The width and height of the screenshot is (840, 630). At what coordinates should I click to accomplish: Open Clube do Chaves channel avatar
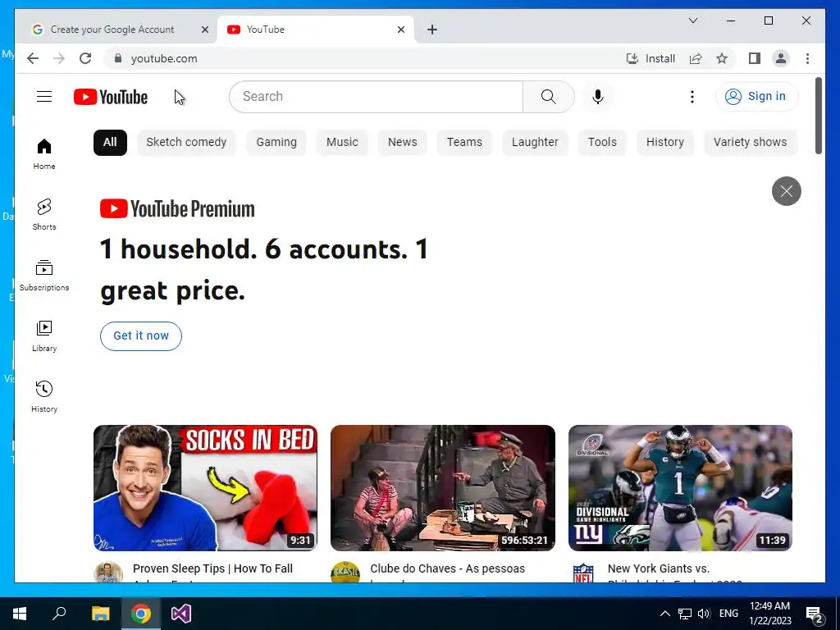pyautogui.click(x=345, y=572)
